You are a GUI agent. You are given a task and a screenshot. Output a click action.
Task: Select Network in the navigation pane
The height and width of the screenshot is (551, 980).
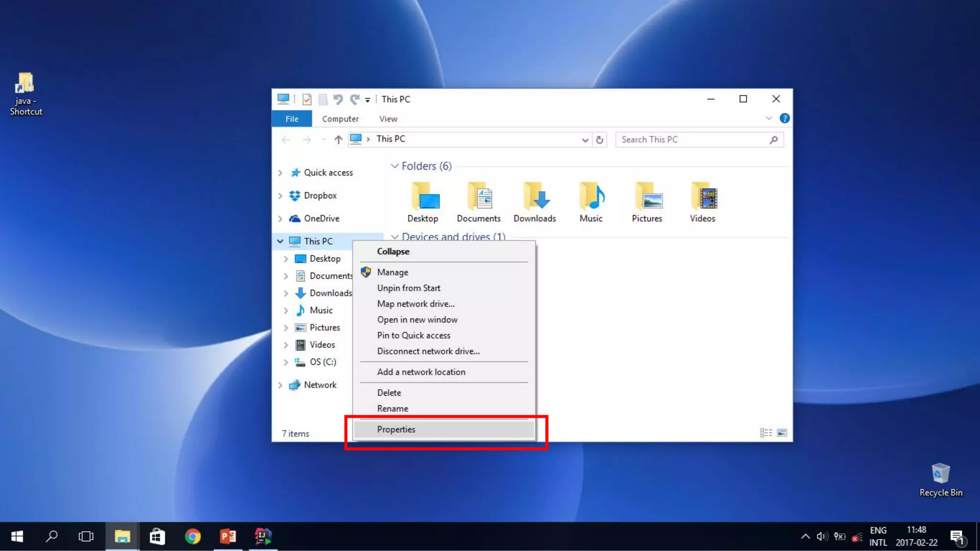click(320, 385)
